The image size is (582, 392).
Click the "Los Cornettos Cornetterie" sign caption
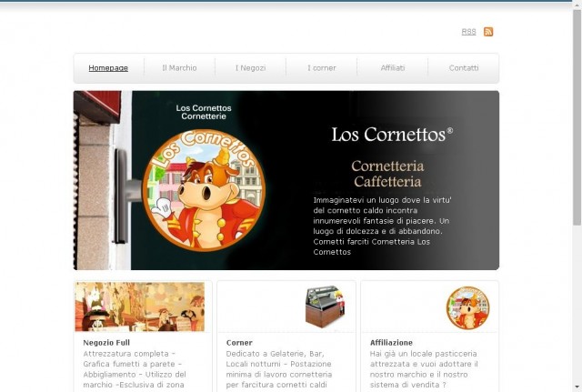point(204,112)
